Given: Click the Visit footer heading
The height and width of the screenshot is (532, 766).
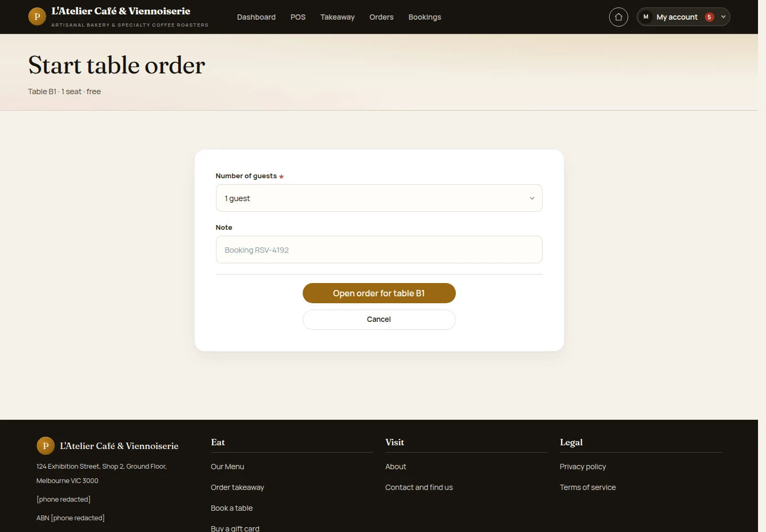Looking at the screenshot, I should click(x=395, y=442).
